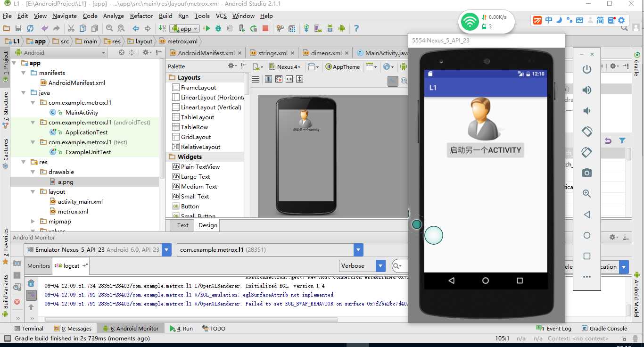Switch to Monitors tab

point(39,265)
